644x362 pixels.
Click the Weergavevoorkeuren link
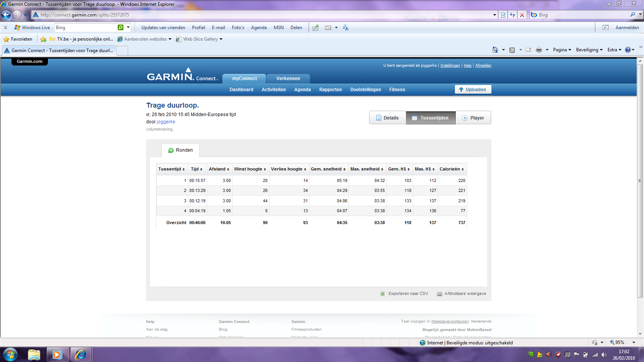(450, 321)
